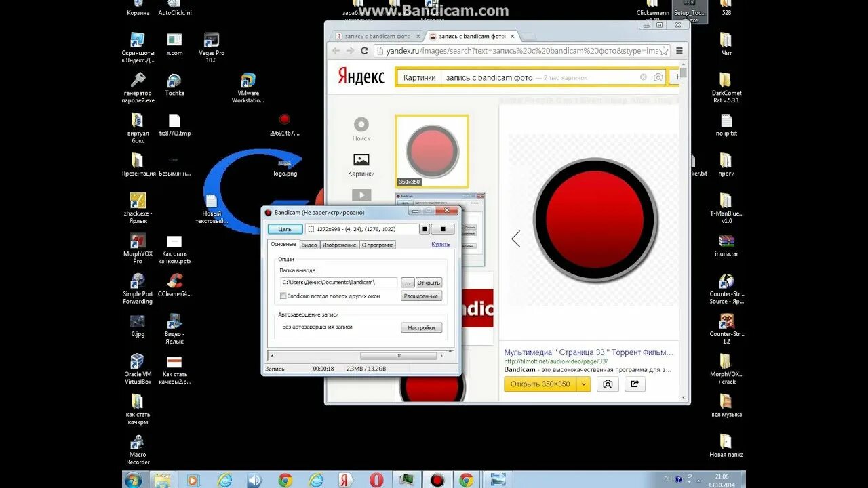Switch to the Изображение tab in Bandicam
Viewport: 868px width, 488px height.
339,245
